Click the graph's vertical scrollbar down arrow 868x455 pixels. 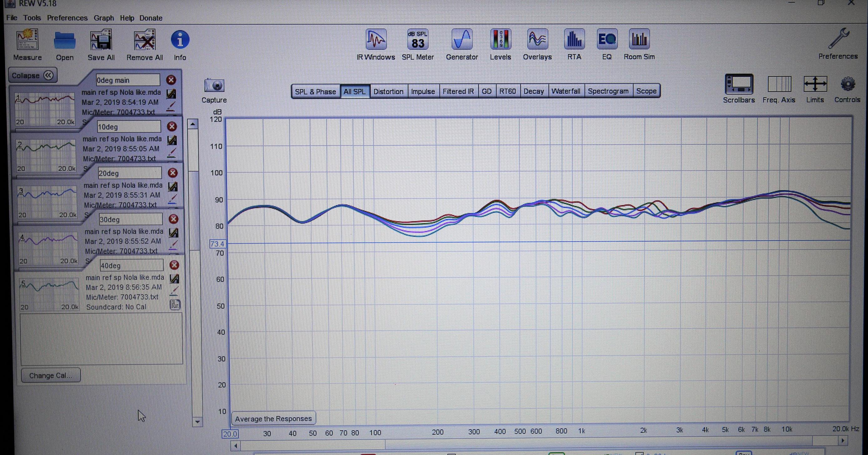(x=197, y=422)
